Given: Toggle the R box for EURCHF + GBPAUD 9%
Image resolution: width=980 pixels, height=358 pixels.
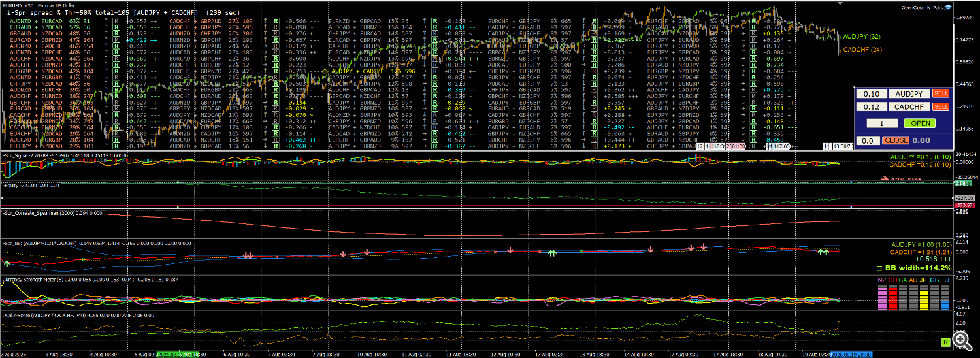Looking at the screenshot, I should [435, 141].
